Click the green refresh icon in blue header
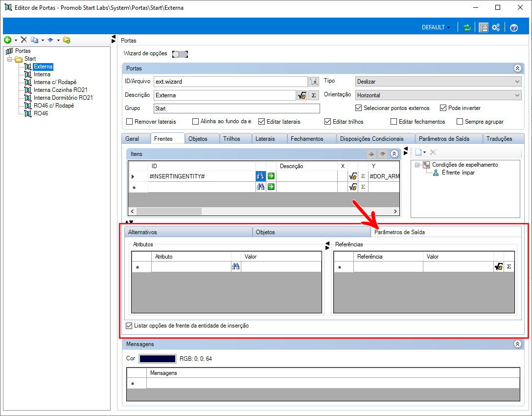This screenshot has height=416, width=532. pos(467,27)
